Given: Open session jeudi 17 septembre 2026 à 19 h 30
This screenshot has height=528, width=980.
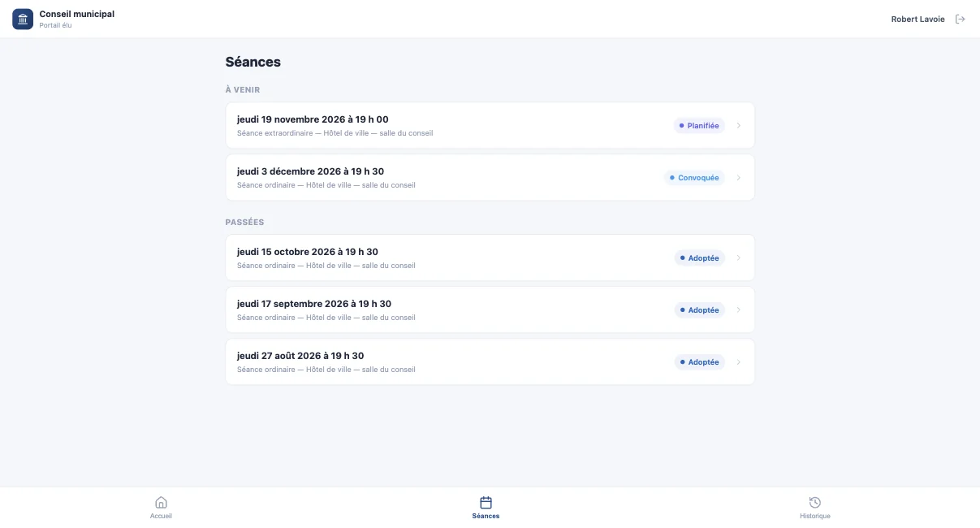Looking at the screenshot, I should (x=490, y=309).
